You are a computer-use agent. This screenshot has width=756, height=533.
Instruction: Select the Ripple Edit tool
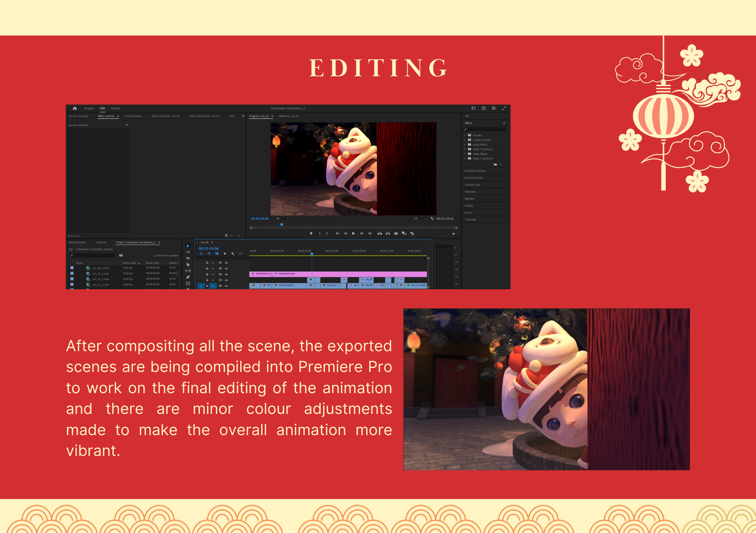click(188, 258)
